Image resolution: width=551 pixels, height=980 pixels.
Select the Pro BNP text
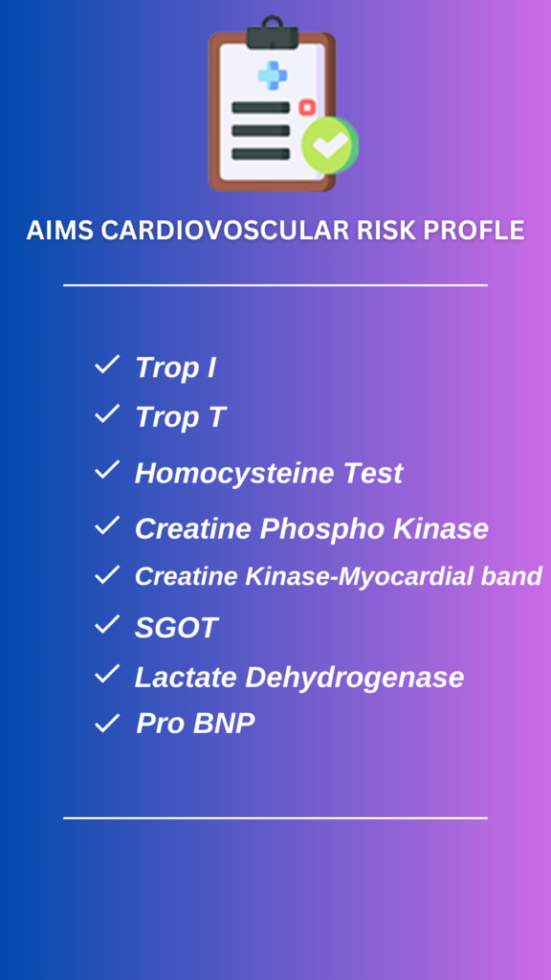coord(195,724)
